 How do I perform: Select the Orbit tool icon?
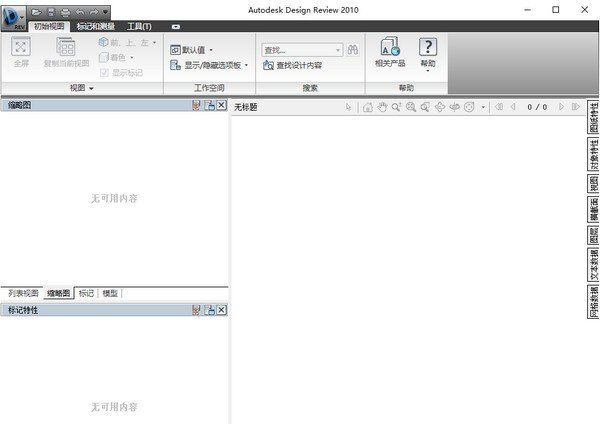[440, 107]
